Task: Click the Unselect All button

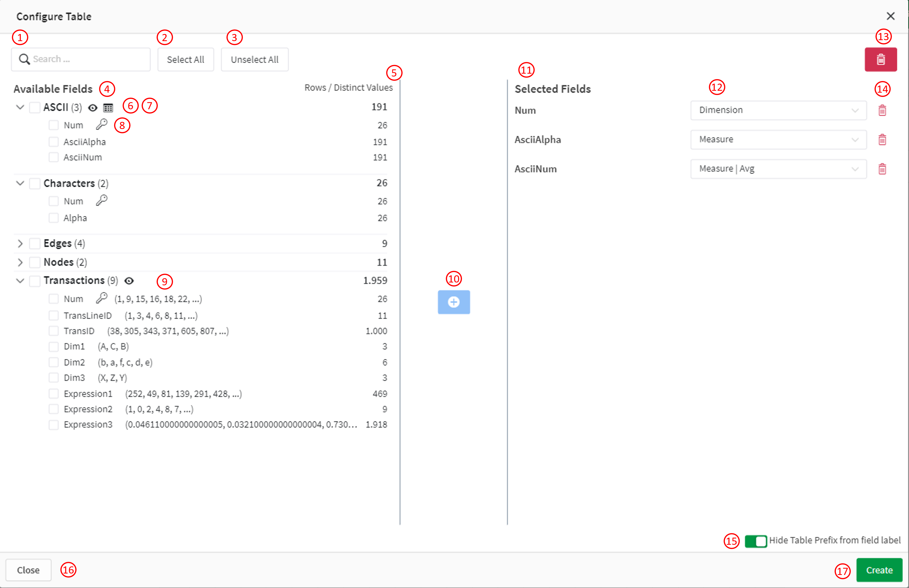Action: (x=255, y=60)
